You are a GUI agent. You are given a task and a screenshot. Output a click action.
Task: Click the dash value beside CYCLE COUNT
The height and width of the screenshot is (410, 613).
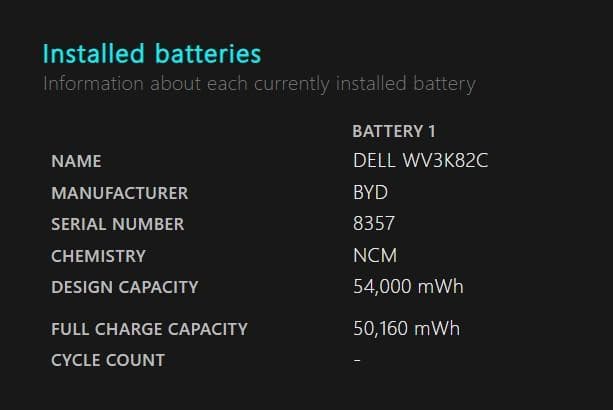pyautogui.click(x=357, y=360)
